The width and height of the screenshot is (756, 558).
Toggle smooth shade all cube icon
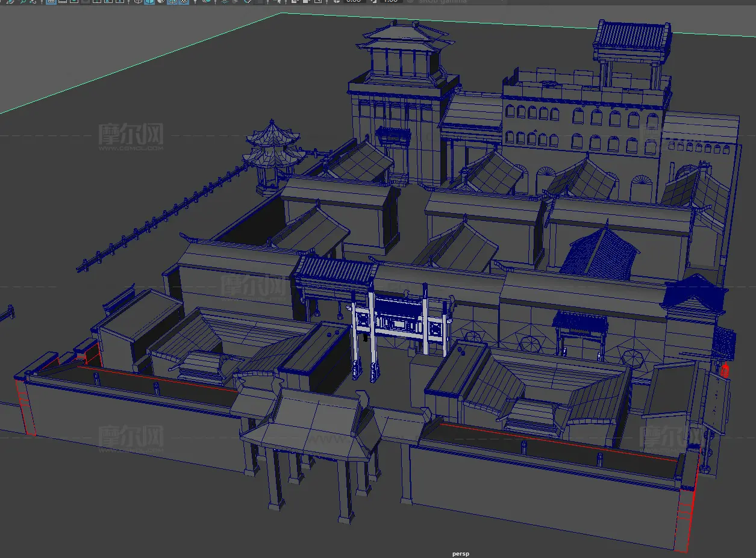pos(149,2)
